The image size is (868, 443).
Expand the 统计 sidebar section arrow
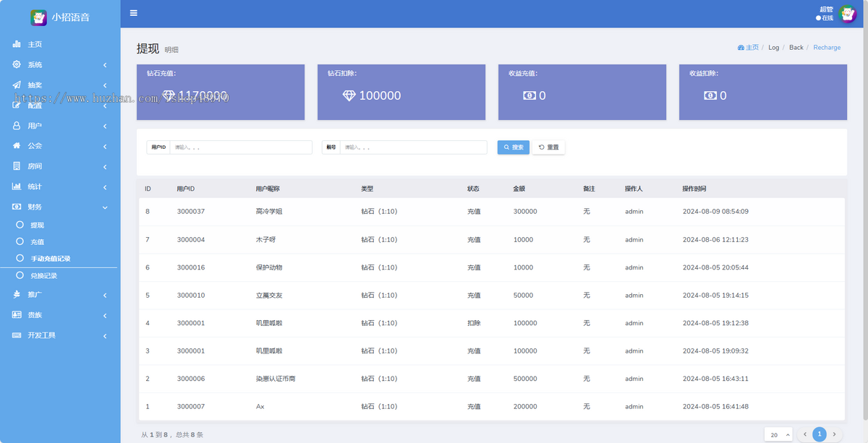pos(105,187)
